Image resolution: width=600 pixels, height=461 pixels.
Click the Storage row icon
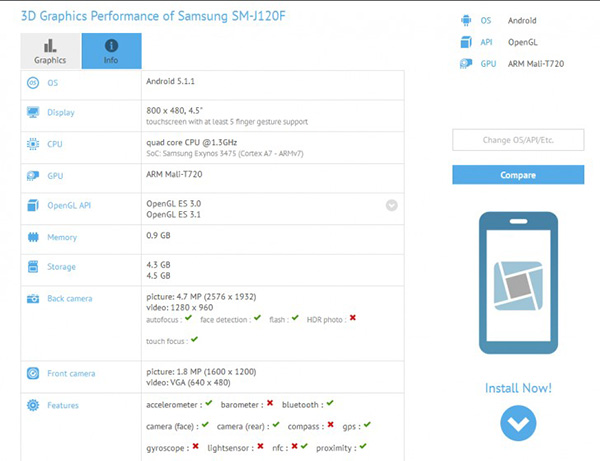click(33, 268)
